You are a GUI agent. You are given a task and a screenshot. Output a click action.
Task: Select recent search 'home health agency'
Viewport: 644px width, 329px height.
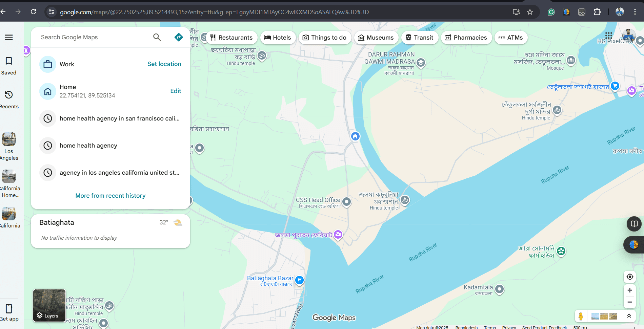(110, 146)
